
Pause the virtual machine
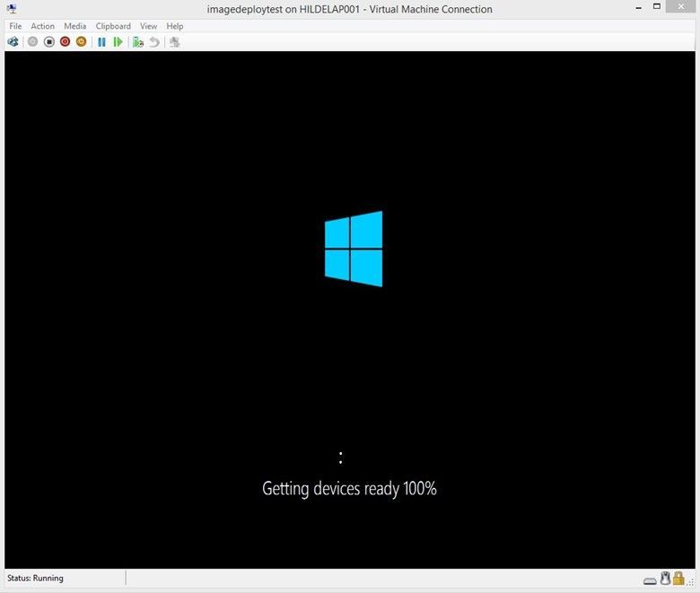(x=101, y=42)
